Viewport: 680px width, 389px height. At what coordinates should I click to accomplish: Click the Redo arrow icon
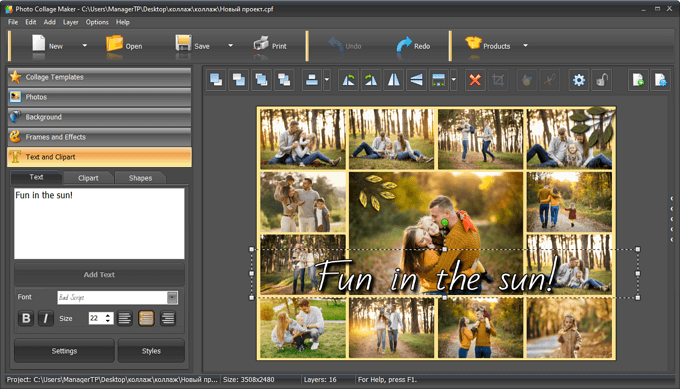[404, 44]
